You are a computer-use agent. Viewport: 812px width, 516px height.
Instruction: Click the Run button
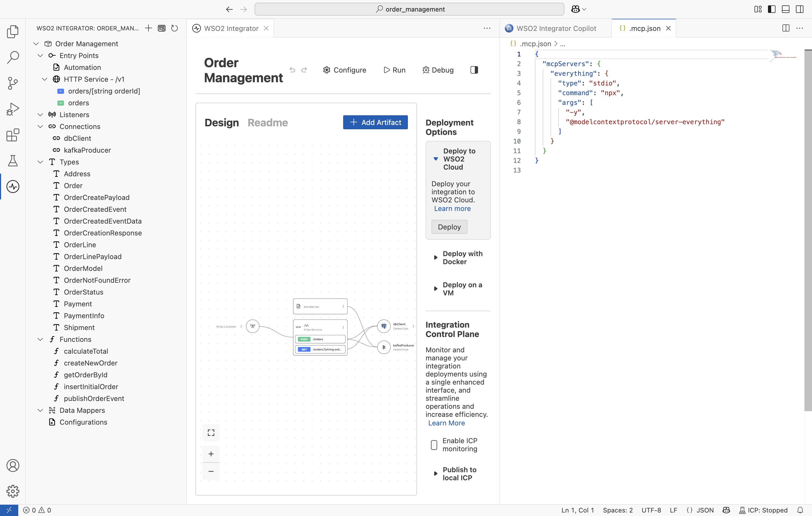click(x=394, y=70)
